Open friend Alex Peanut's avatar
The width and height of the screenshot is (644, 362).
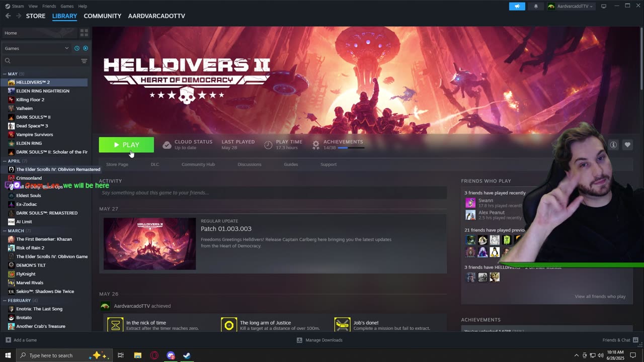click(470, 215)
